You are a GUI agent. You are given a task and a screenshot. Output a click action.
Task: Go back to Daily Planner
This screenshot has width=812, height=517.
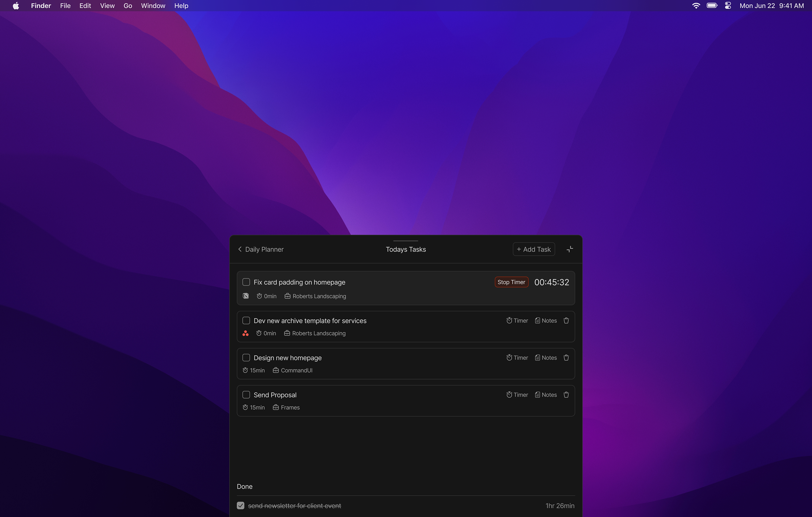261,249
